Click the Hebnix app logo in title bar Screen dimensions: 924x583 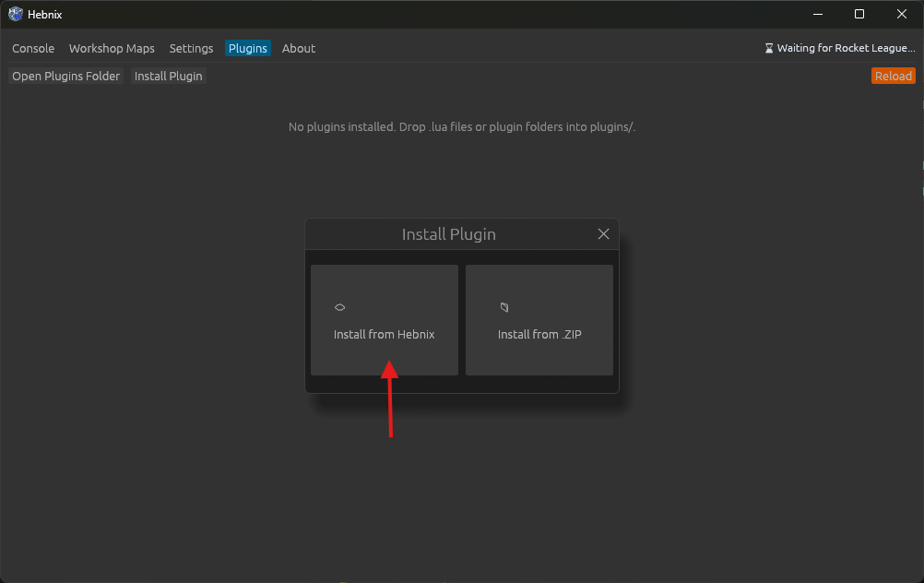click(x=16, y=14)
